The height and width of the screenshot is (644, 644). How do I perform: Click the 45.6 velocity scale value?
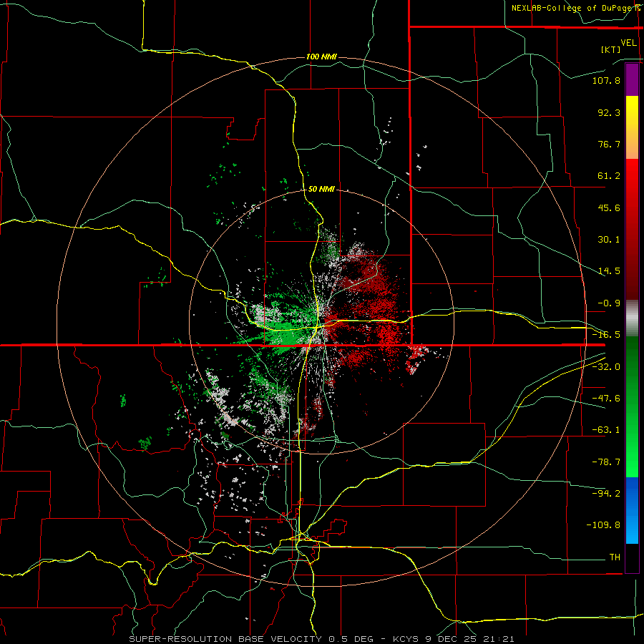point(609,208)
